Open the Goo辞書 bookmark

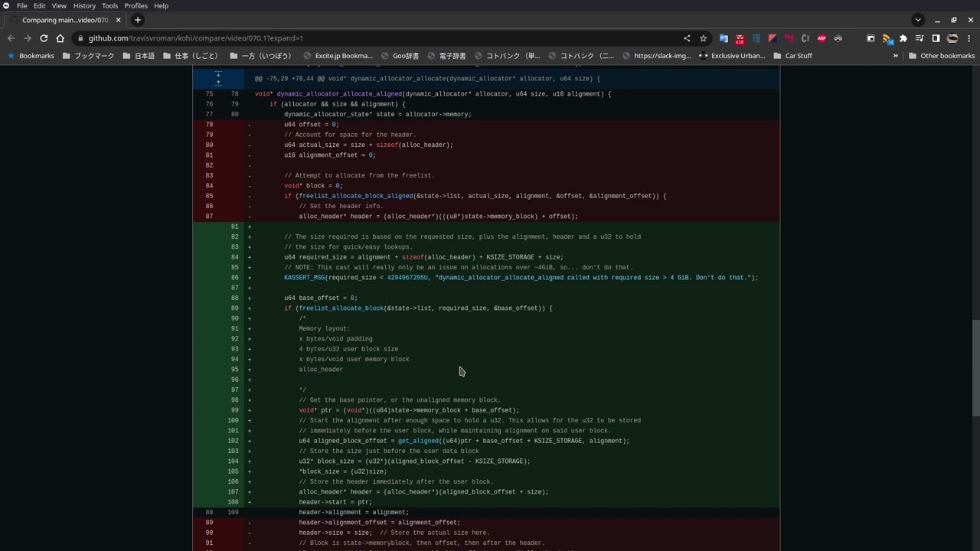point(400,56)
